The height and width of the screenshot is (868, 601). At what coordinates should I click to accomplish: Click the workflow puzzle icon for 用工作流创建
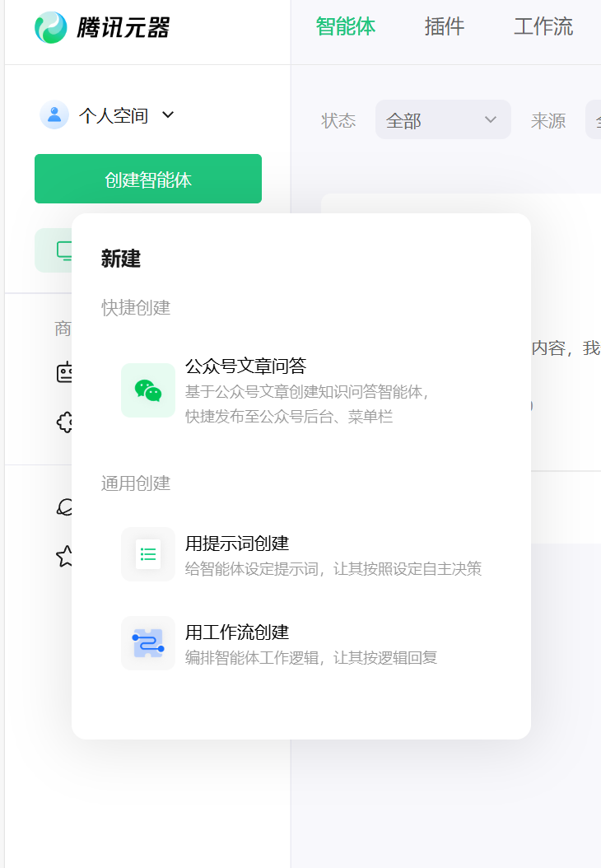(148, 643)
